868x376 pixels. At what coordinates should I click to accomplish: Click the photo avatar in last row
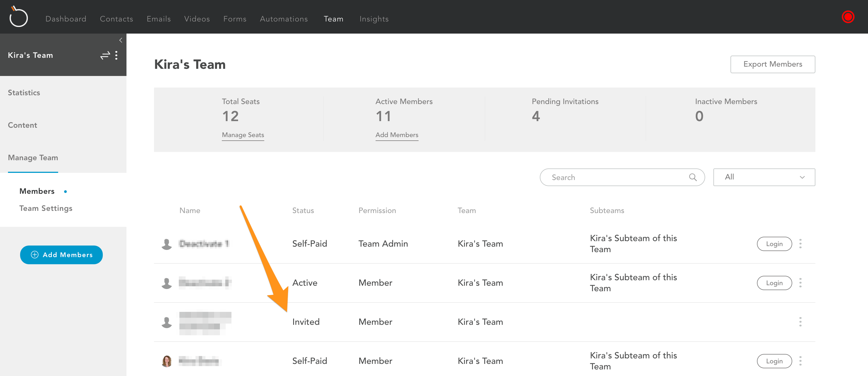coord(166,361)
